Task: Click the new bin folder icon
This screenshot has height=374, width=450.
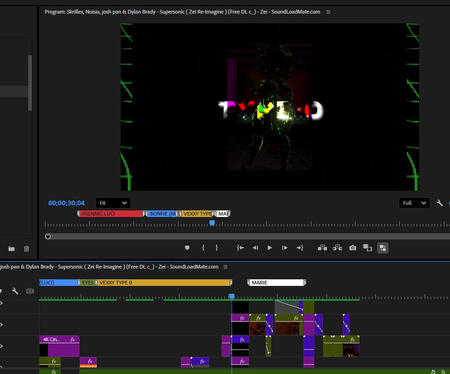Action: [x=11, y=249]
